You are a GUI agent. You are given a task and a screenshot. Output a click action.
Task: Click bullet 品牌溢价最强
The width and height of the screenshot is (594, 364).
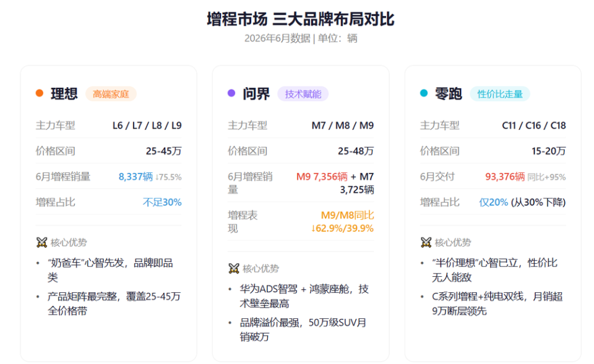pos(303,329)
